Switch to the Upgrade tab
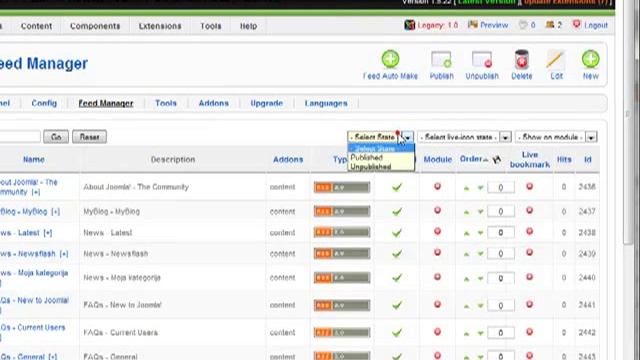Screen dimensions: 640x360 coord(267,103)
